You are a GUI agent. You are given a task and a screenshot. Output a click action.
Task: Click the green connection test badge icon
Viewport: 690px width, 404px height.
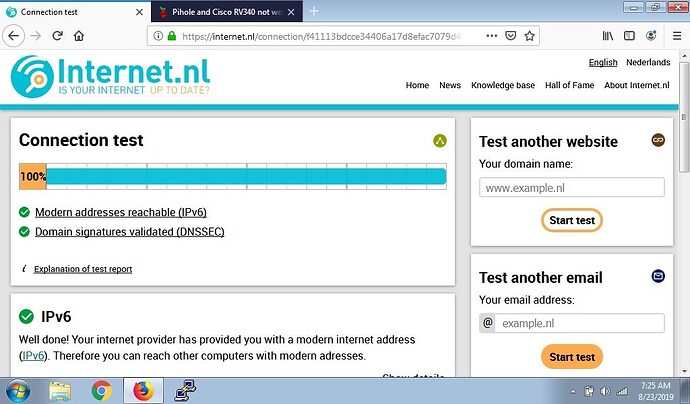tap(440, 141)
